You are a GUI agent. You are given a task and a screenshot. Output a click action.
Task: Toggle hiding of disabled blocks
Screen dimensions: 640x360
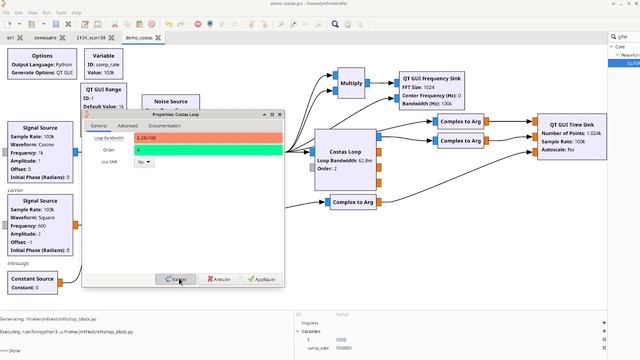[x=318, y=24]
